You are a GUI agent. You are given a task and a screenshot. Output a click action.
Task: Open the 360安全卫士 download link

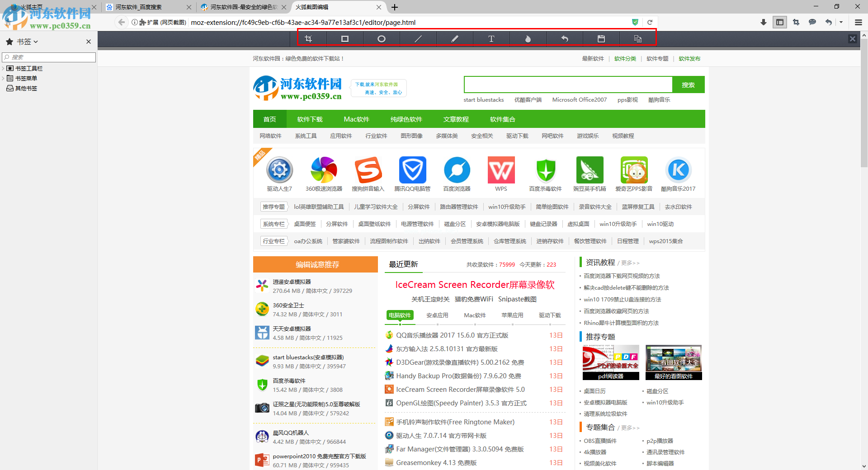(288, 305)
